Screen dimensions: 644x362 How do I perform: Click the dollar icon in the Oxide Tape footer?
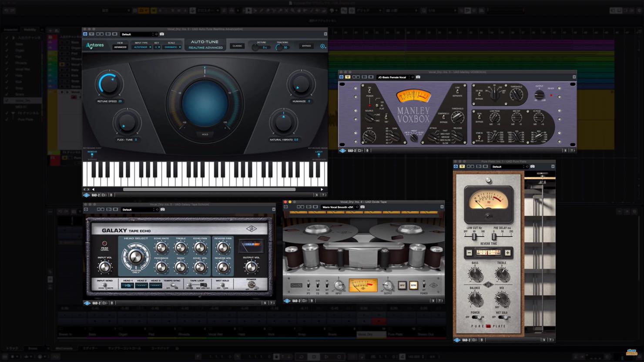click(x=433, y=301)
